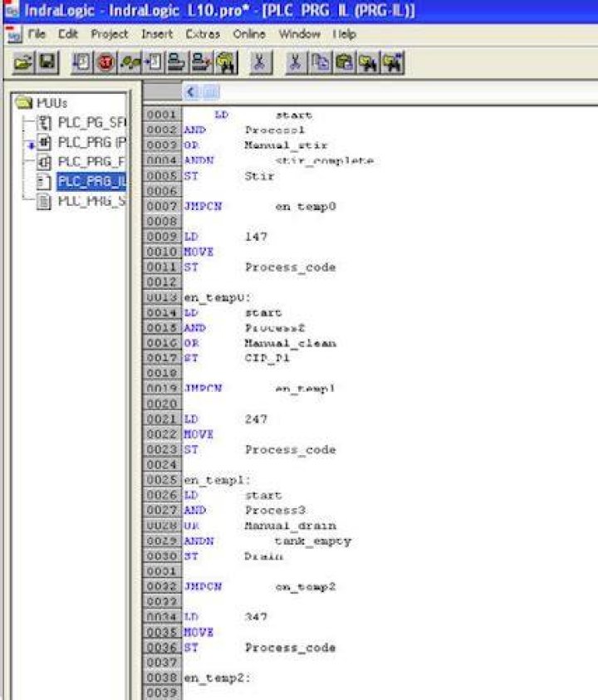Open the Extras menu

click(x=203, y=34)
